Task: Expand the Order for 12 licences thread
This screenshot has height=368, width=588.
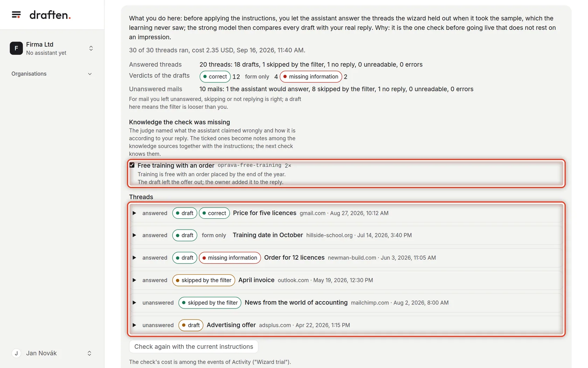Action: pos(134,258)
